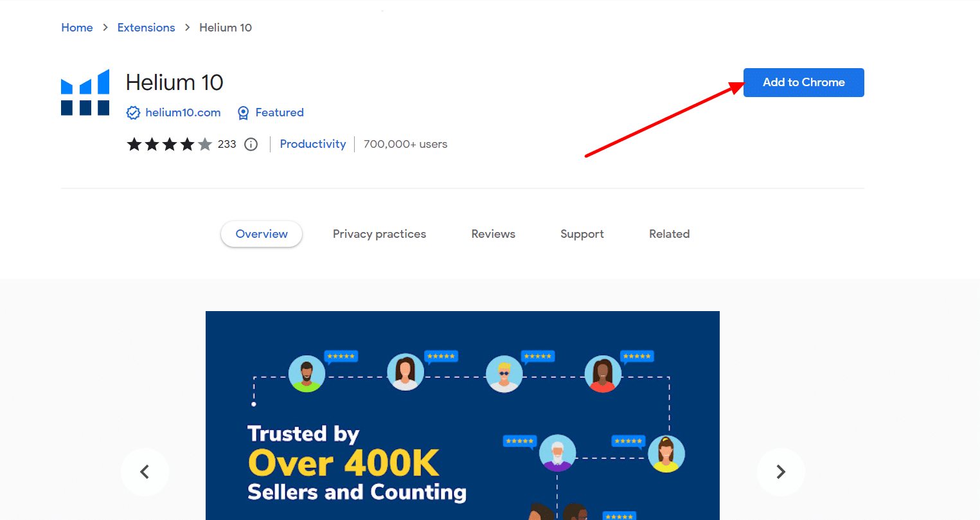The height and width of the screenshot is (520, 980).
Task: Click the Featured badge icon
Action: pyautogui.click(x=243, y=112)
